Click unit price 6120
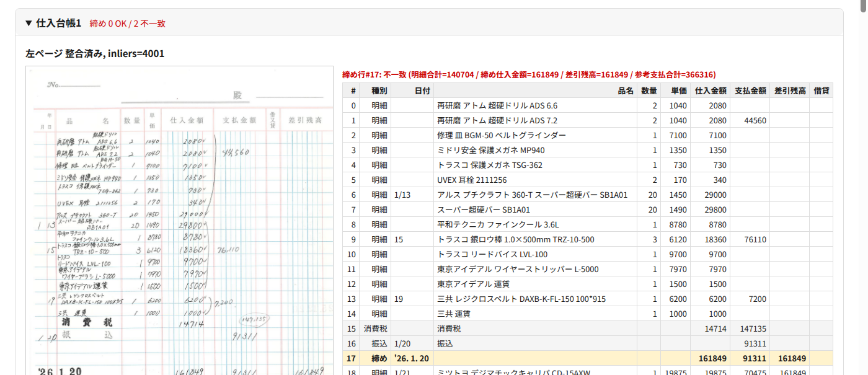This screenshot has height=375, width=868. [676, 239]
